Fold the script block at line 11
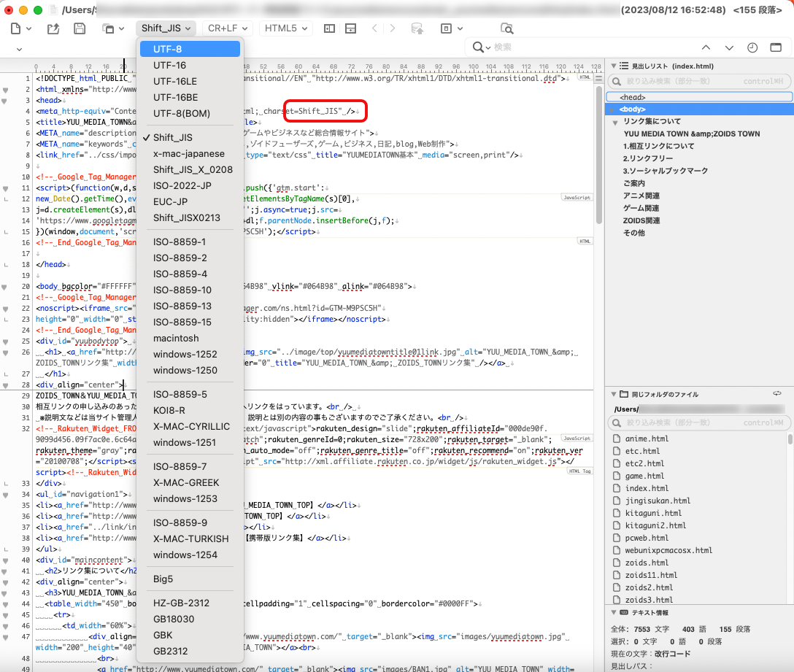794x672 pixels. point(6,188)
